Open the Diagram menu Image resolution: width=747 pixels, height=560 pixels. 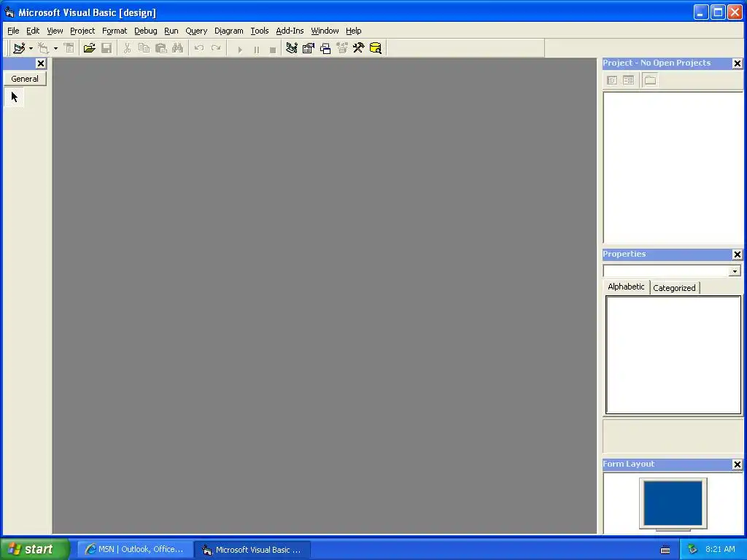coord(228,31)
